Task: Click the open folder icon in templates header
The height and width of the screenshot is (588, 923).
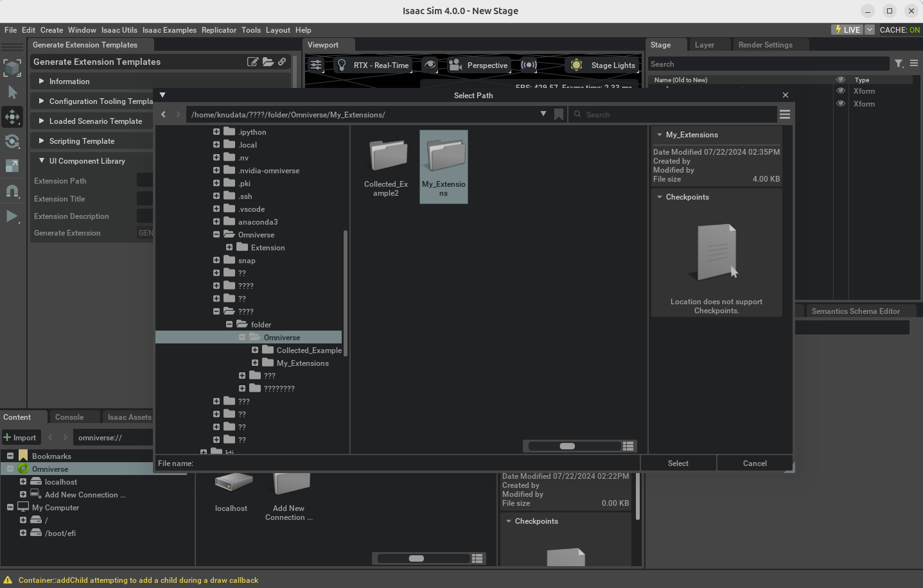Action: (268, 62)
